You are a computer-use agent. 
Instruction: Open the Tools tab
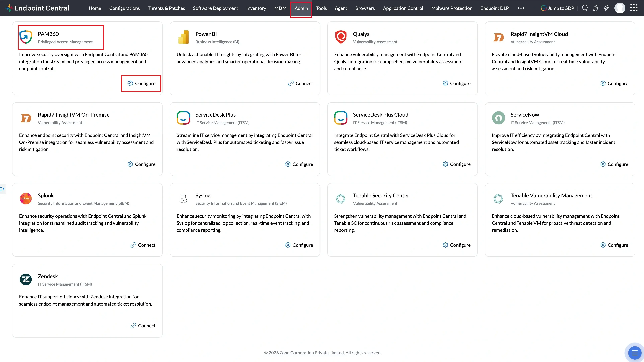(321, 8)
